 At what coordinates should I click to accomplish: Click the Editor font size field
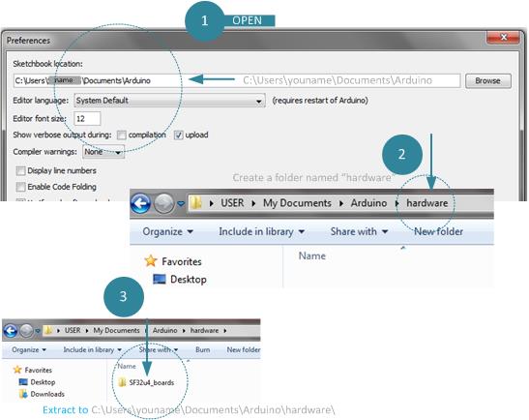[87, 119]
